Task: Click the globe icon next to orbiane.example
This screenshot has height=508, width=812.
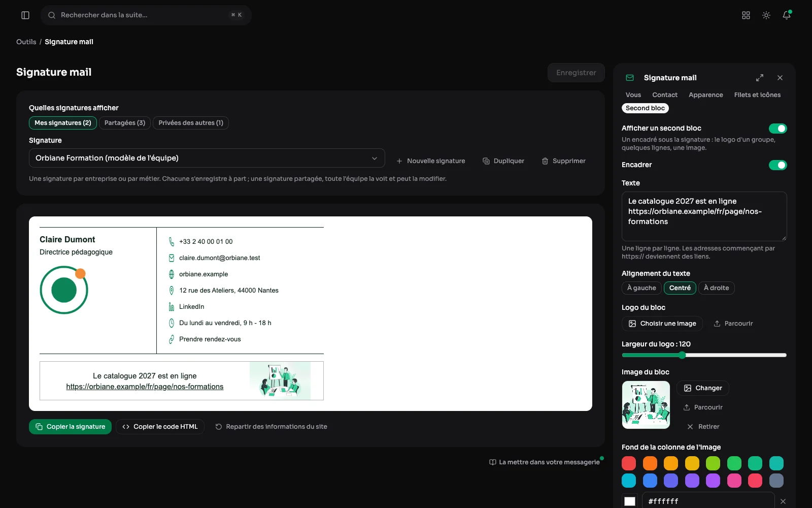Action: [x=172, y=274]
